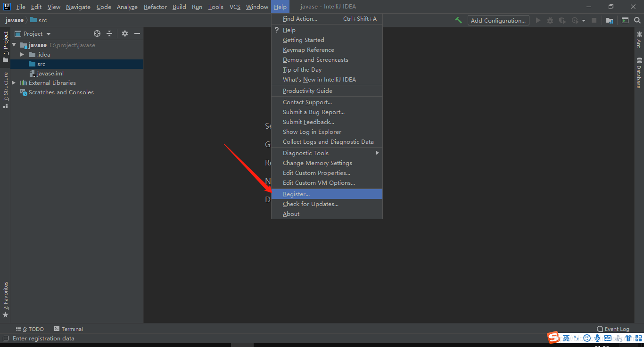Select Scratches and Consoles item
Viewport: 644px width, 347px height.
pos(57,92)
